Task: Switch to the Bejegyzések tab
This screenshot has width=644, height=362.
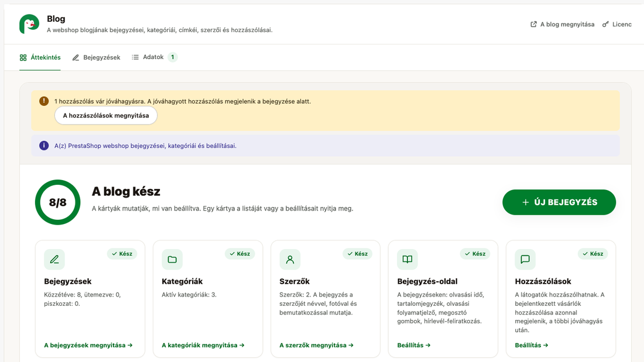Action: click(x=96, y=57)
